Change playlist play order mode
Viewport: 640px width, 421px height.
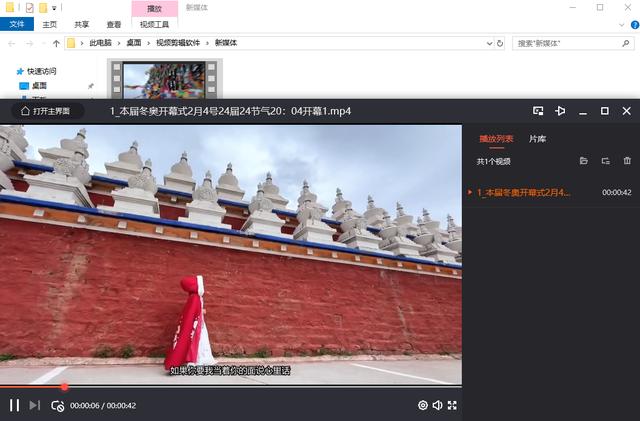tap(606, 161)
